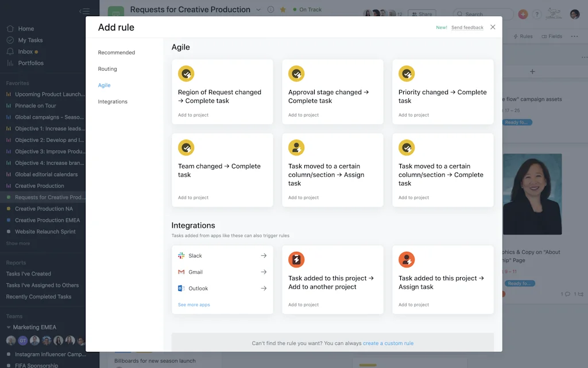Select the Outlook integration icon
Viewport: 588px width, 368px height.
(183, 288)
